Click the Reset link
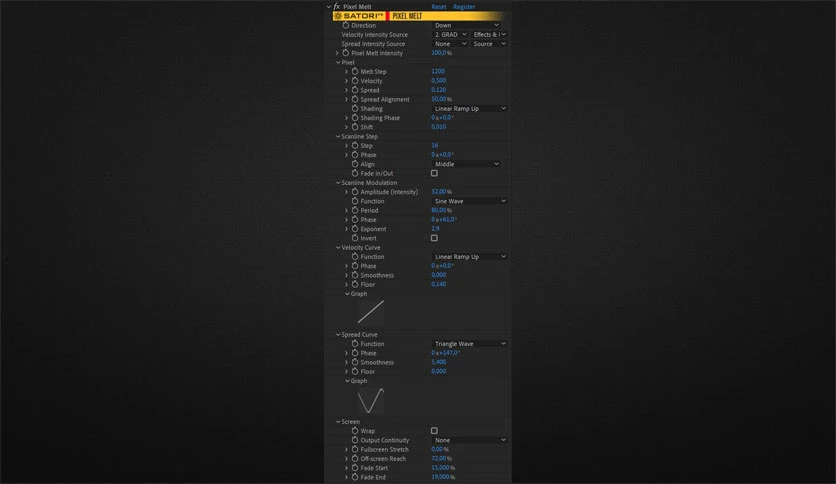836x484 pixels. [439, 7]
